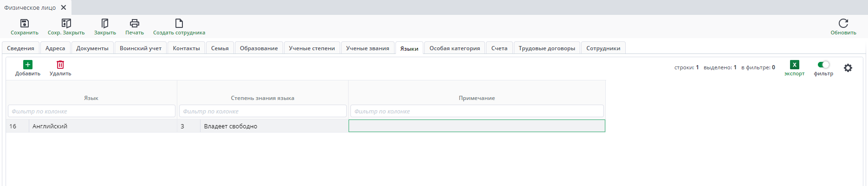
Task: Go to the Воинский учет tab
Action: 141,48
